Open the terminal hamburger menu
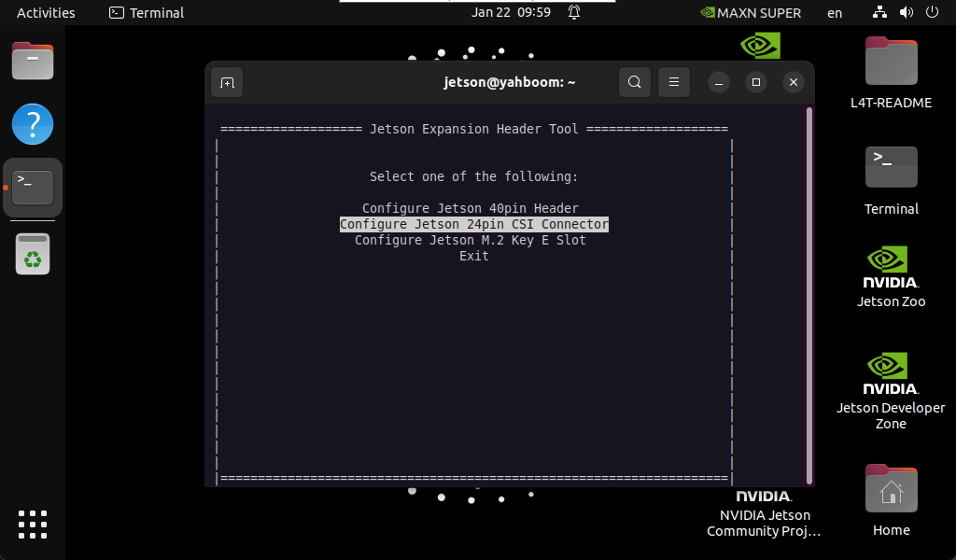The height and width of the screenshot is (560, 956). 673,82
